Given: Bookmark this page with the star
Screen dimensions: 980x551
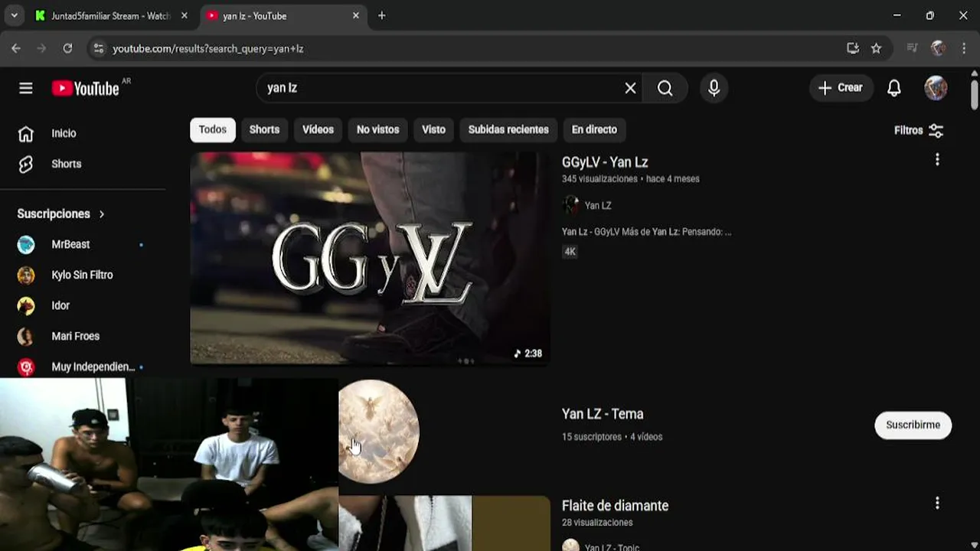Looking at the screenshot, I should (x=876, y=48).
